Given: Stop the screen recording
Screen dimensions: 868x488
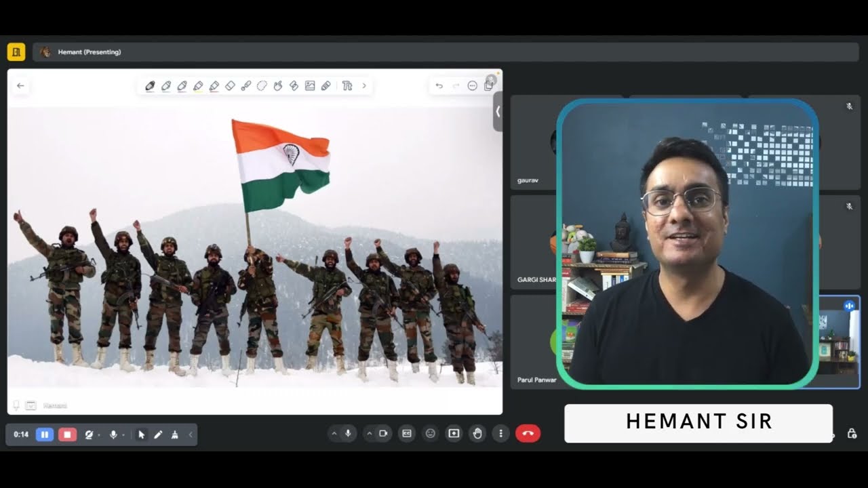Looking at the screenshot, I should pyautogui.click(x=67, y=434).
